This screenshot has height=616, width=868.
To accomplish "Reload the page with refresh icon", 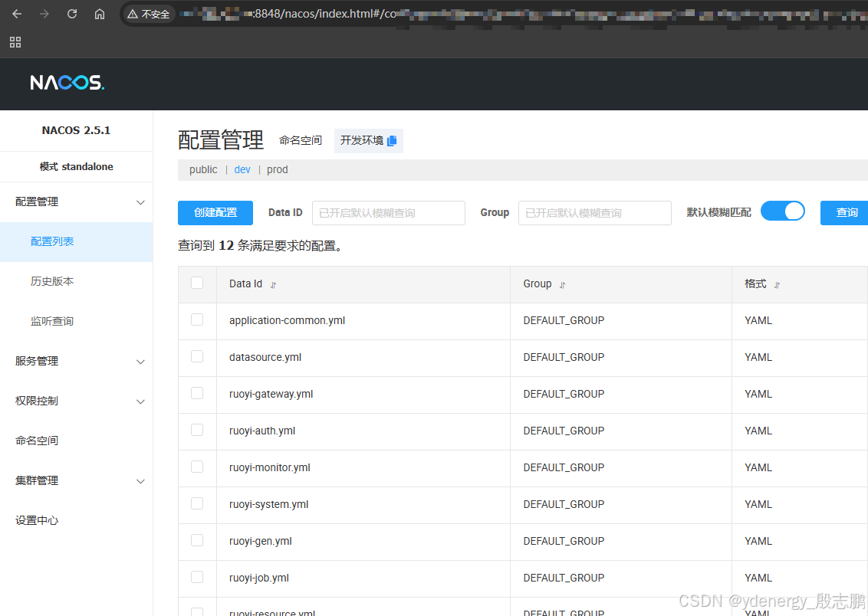I will click(72, 14).
